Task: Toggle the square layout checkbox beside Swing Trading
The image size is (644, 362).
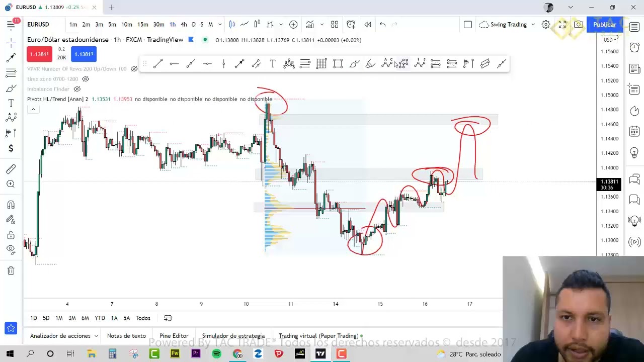Action: 468,24
